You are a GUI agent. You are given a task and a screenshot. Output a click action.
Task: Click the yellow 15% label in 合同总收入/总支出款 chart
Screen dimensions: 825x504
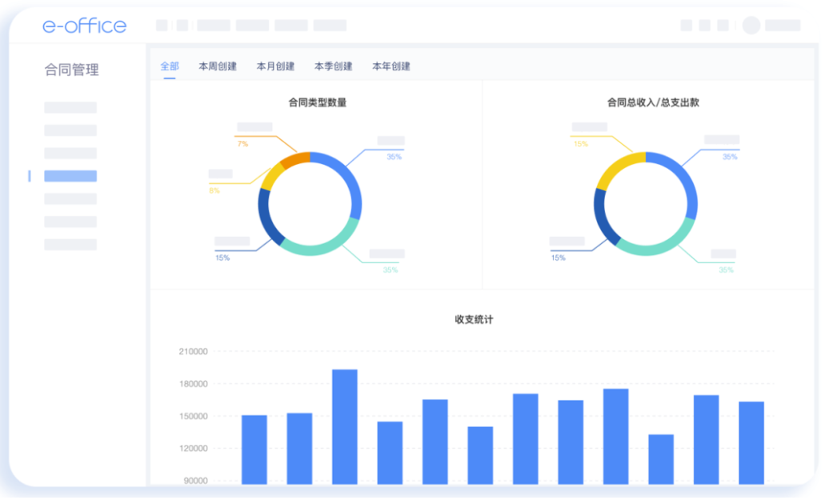pos(581,144)
